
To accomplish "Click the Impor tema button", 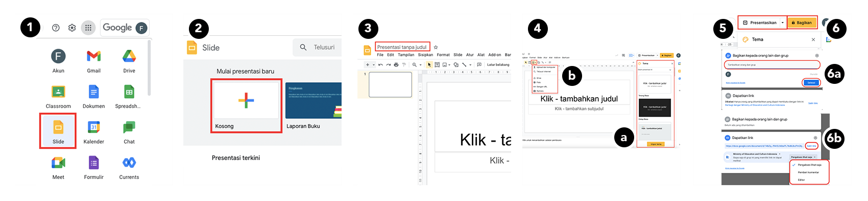I will tap(656, 144).
